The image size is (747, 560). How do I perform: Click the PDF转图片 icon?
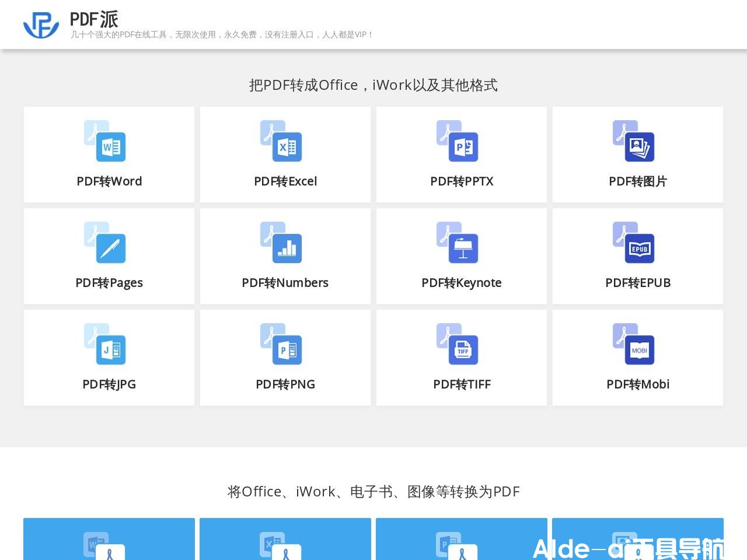click(634, 141)
